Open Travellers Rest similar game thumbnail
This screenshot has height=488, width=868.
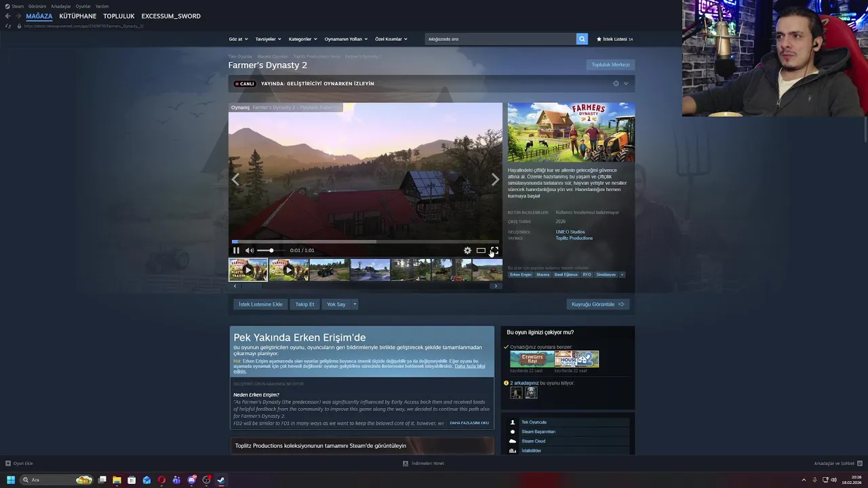532,359
